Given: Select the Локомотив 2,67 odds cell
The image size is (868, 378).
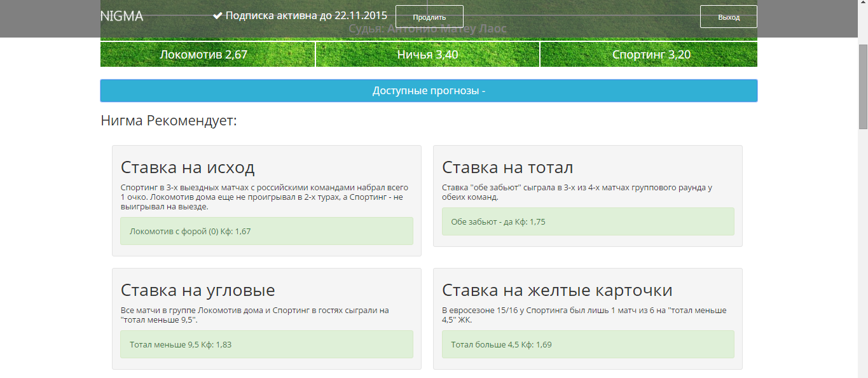Looking at the screenshot, I should point(207,55).
